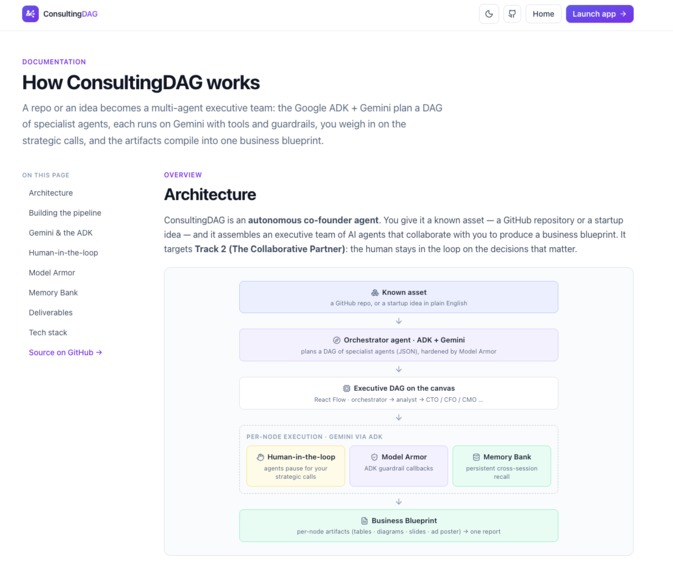Screen dimensions: 673x573
Task: Click the ON THIS PAGE label
Action: coord(46,175)
